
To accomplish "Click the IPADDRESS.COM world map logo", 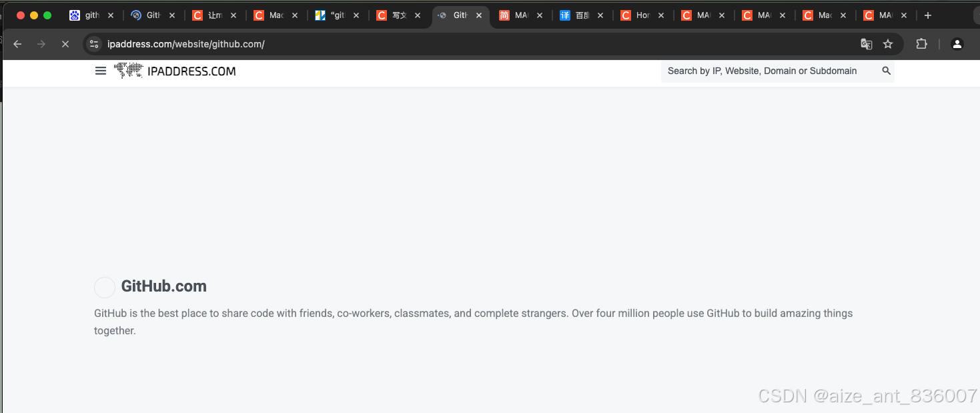I will tap(128, 70).
